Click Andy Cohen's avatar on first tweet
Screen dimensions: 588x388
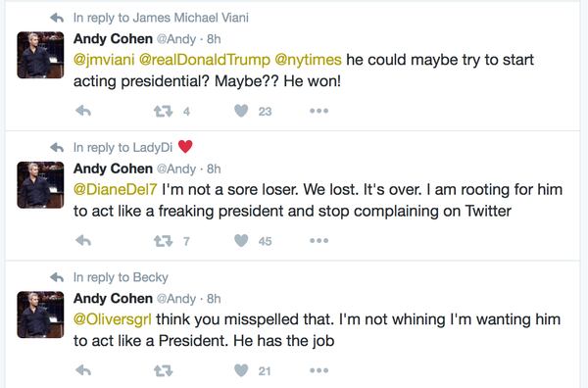coord(40,55)
